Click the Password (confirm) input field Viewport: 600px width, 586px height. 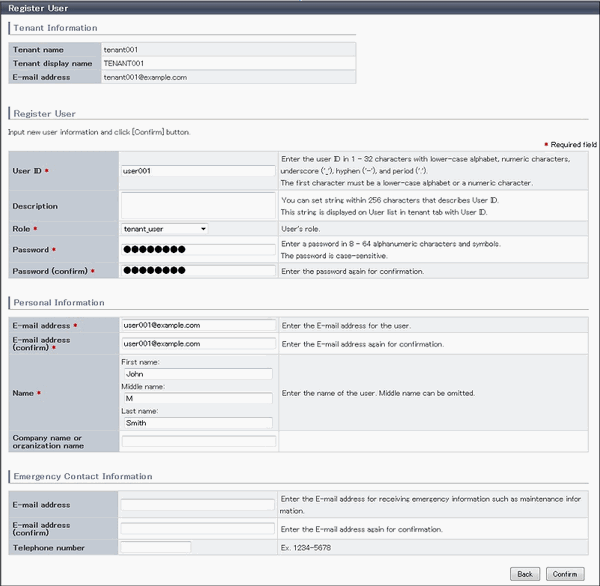pyautogui.click(x=198, y=271)
